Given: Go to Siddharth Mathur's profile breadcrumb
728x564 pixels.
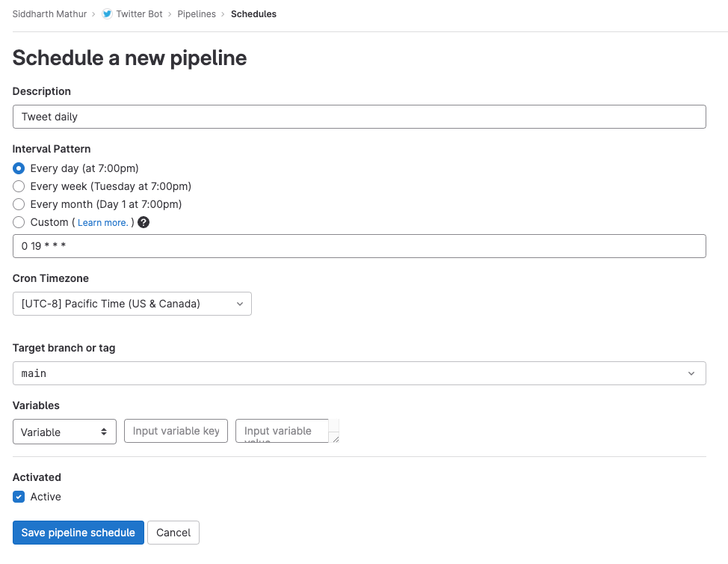Looking at the screenshot, I should 49,13.
